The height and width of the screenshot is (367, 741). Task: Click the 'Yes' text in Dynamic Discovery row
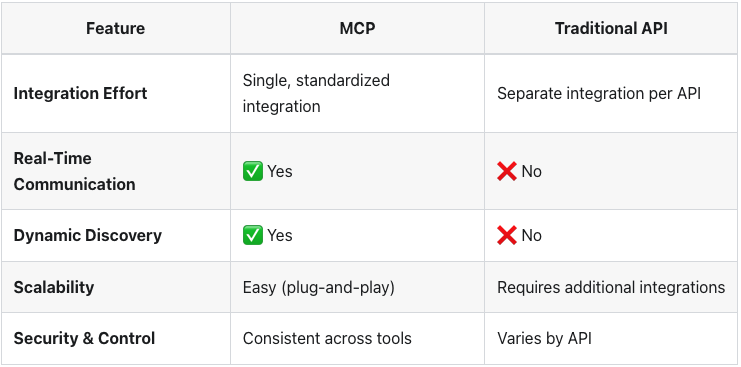[280, 235]
